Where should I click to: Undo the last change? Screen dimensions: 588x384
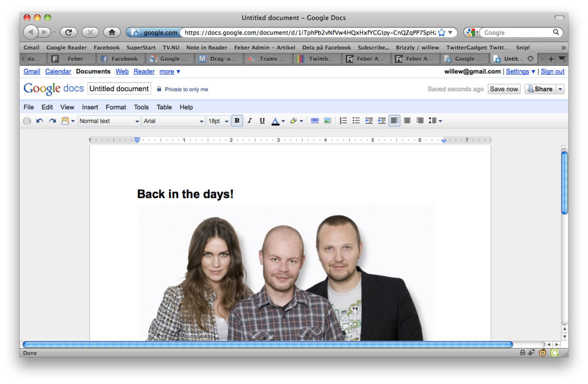click(40, 121)
